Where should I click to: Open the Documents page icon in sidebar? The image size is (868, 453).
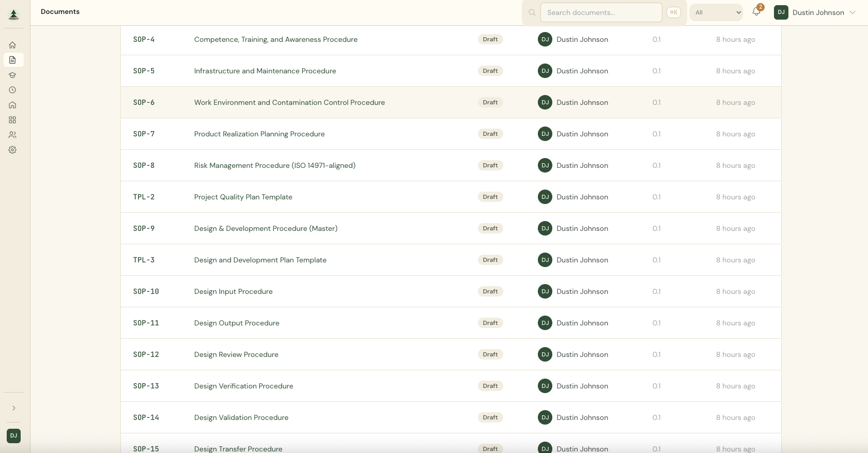point(12,60)
